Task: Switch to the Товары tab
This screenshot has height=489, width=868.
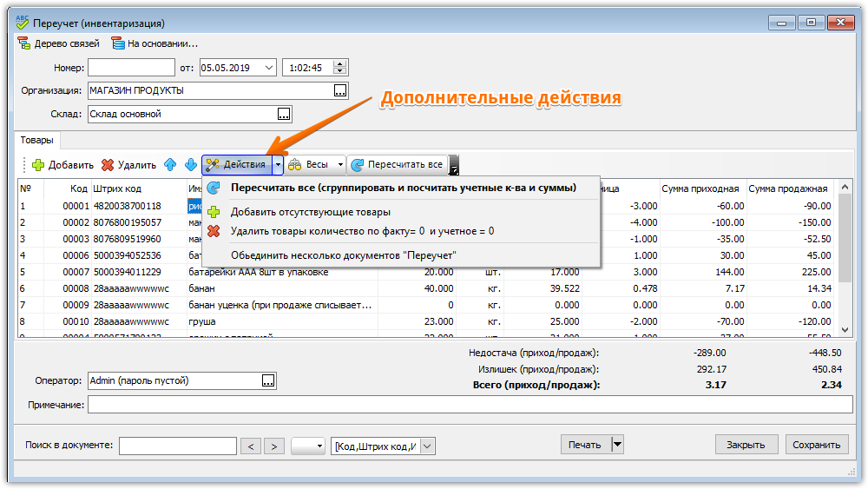Action: click(x=37, y=140)
